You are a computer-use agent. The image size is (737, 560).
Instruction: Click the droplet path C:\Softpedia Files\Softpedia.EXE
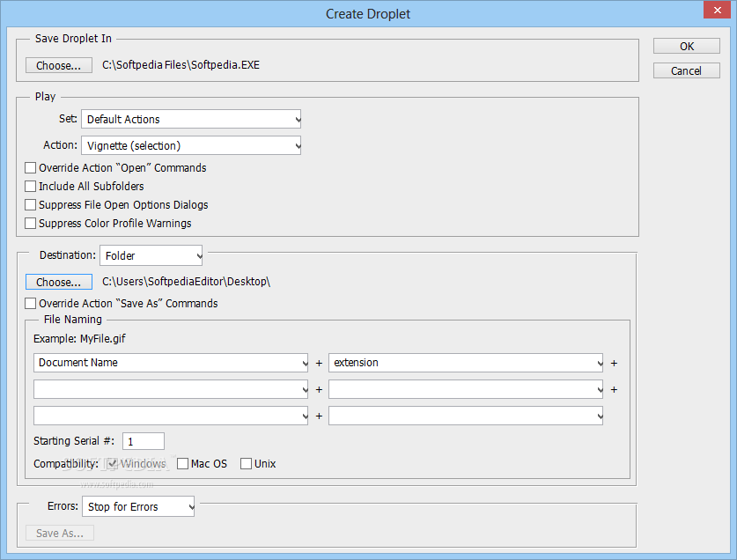coord(181,65)
